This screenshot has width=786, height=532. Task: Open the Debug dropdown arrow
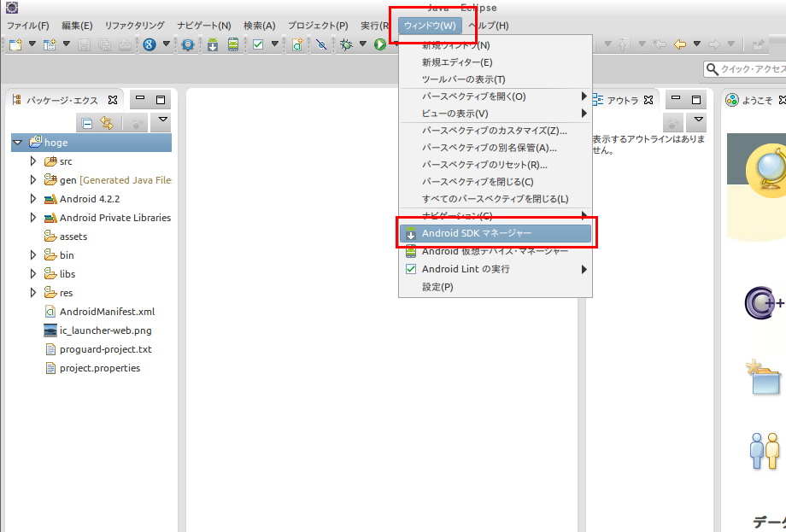click(x=363, y=44)
